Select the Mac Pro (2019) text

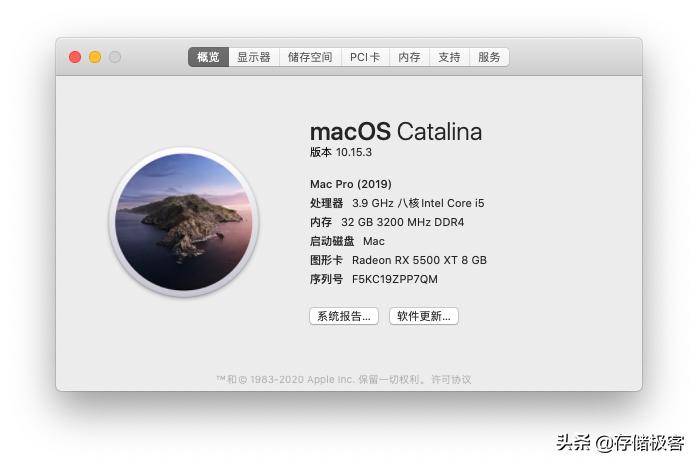[351, 184]
